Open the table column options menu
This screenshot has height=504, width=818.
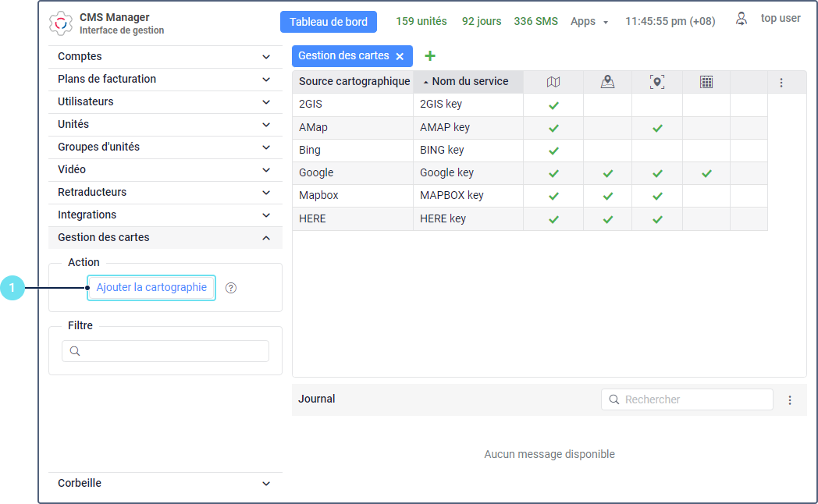point(781,82)
